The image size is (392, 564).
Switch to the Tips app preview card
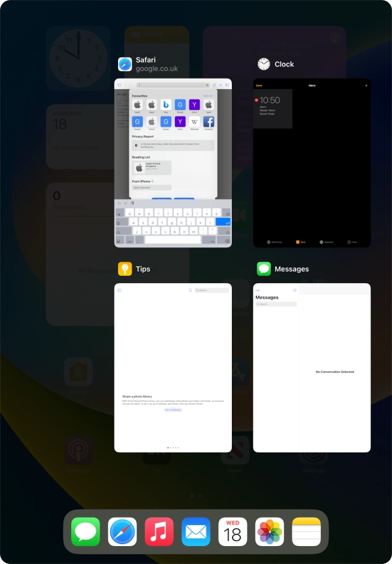point(173,368)
